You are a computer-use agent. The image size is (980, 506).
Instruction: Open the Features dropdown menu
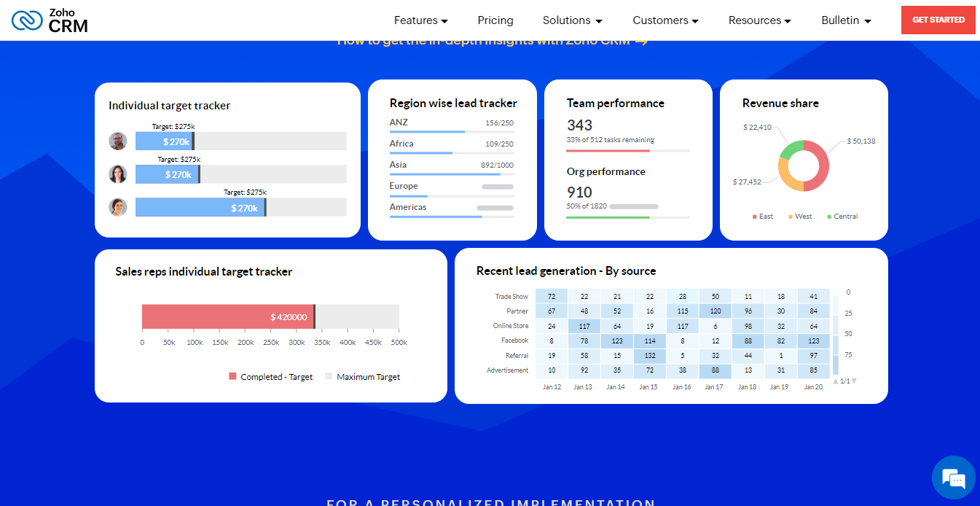[x=421, y=20]
